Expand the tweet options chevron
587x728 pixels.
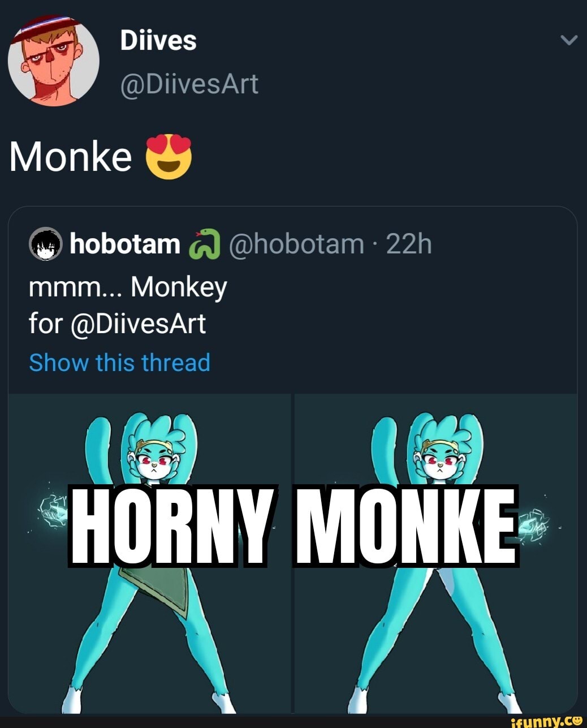point(568,41)
